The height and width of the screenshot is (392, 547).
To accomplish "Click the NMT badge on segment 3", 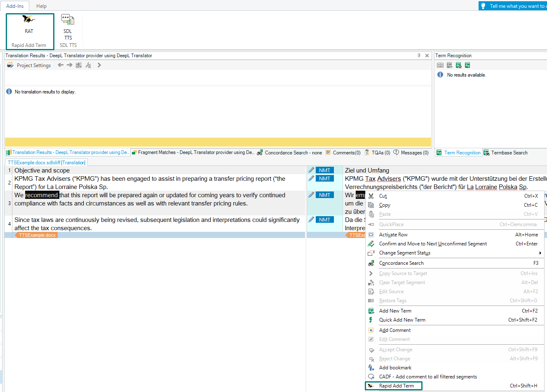I will tap(325, 195).
